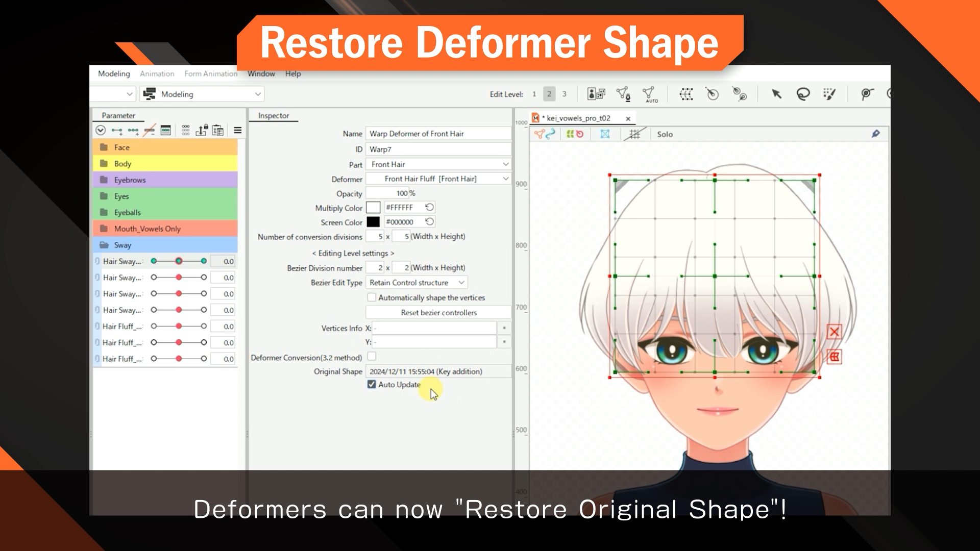Click the lock parameter values icon
This screenshot has width=980, height=551.
point(201,131)
